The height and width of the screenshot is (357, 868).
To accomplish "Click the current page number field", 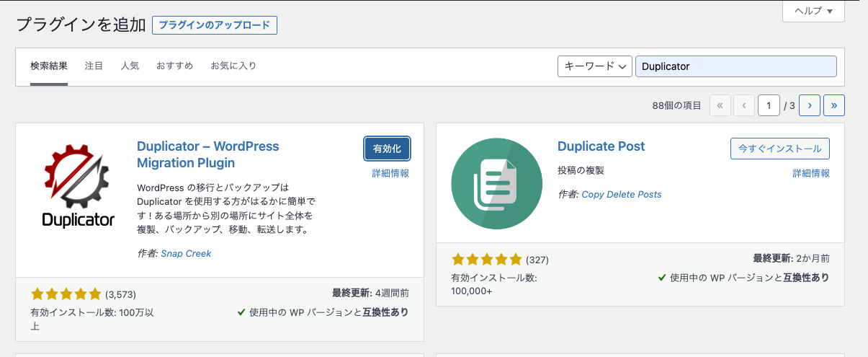I will click(769, 105).
